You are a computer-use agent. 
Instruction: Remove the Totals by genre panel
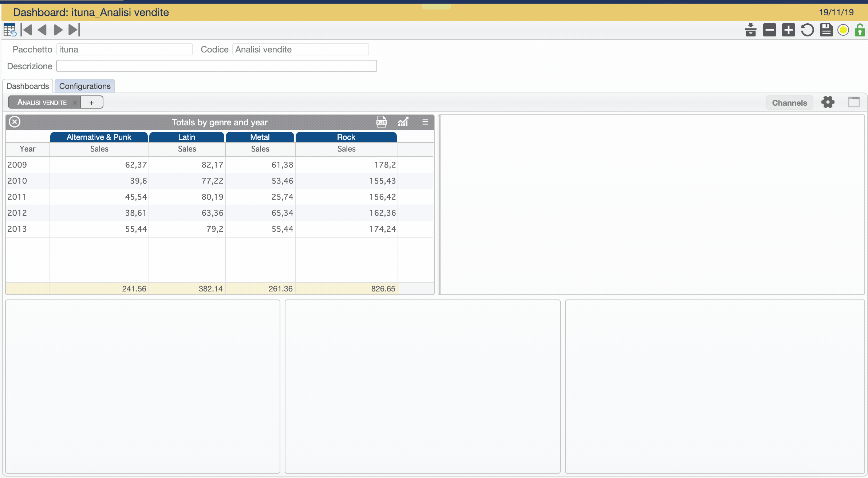15,122
